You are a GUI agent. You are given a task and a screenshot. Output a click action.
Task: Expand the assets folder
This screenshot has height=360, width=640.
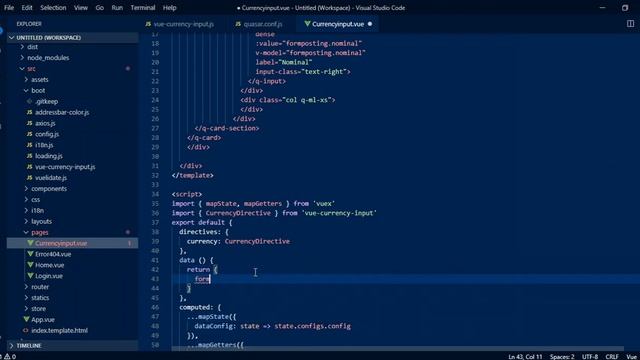point(73,80)
